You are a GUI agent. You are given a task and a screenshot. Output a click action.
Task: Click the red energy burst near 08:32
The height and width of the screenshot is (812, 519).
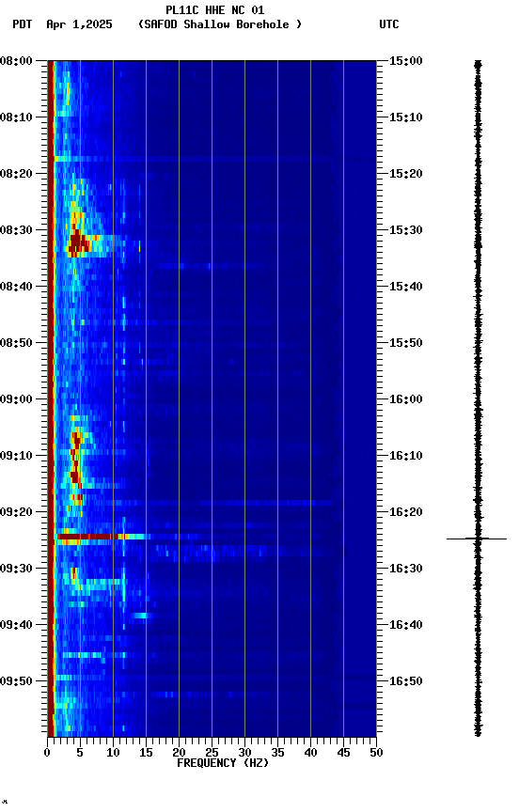(78, 243)
